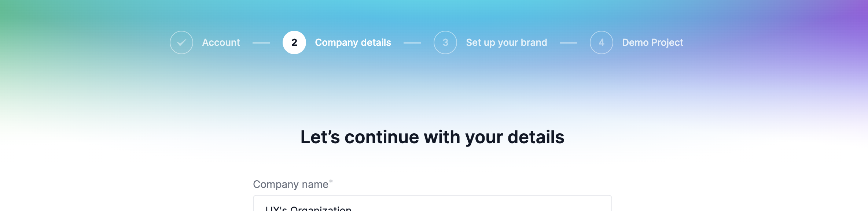
Task: Click the step 4 circle icon
Action: tap(602, 42)
